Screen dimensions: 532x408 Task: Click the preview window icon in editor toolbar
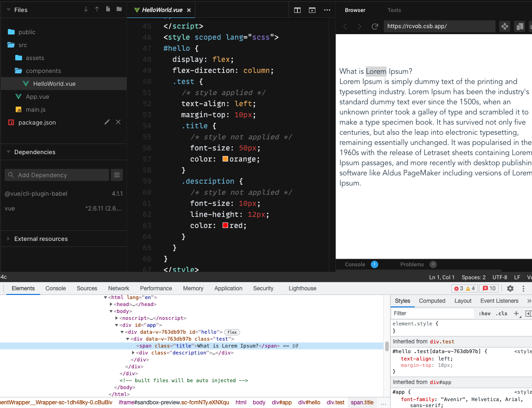(312, 10)
